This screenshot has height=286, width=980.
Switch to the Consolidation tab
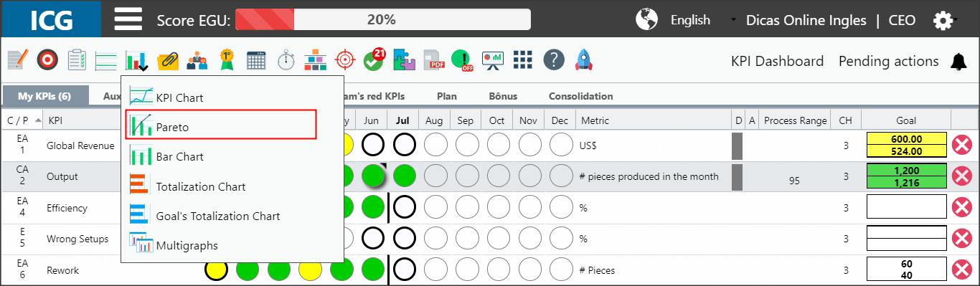tap(580, 96)
